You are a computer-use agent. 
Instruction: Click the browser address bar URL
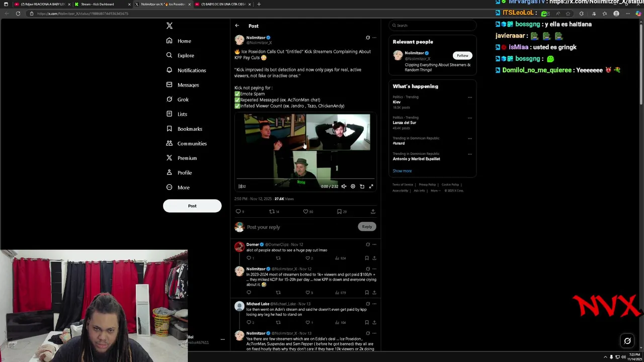coord(83,14)
